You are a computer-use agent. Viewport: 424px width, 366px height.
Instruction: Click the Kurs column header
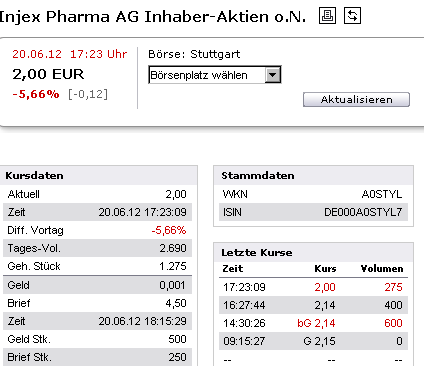coord(325,269)
